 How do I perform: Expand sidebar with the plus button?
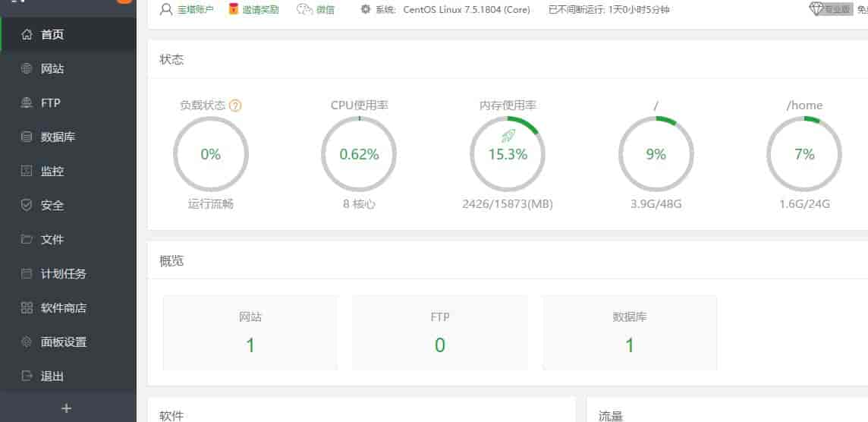click(67, 408)
